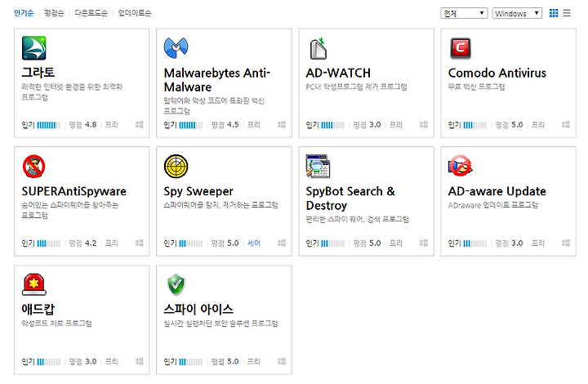Open the Windows platform dropdown
This screenshot has height=384, width=588.
click(x=517, y=13)
